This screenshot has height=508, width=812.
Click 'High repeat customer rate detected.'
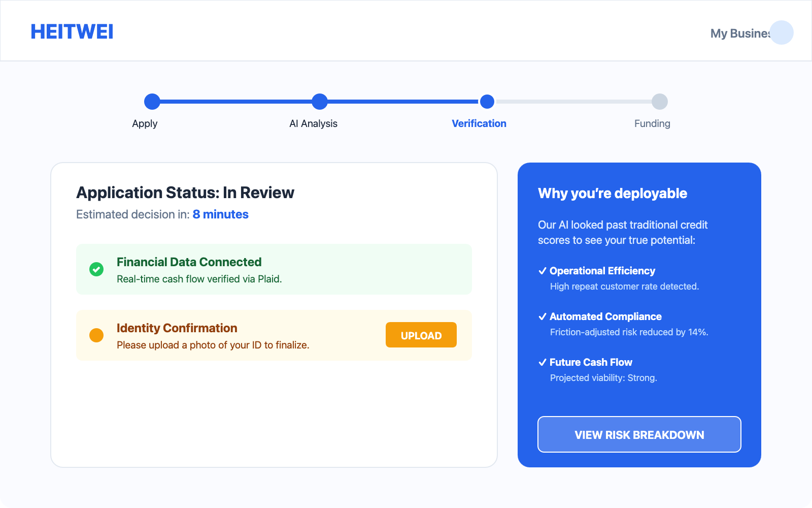(x=625, y=287)
